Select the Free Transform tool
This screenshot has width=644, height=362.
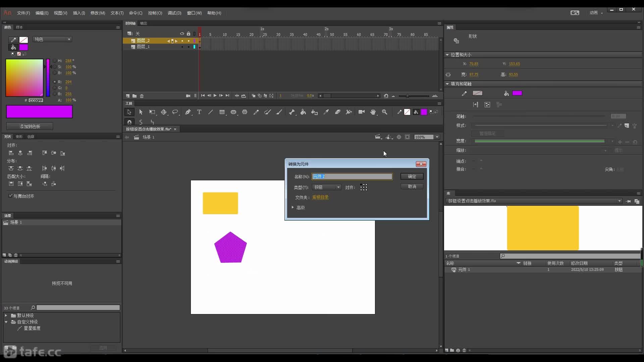(x=152, y=112)
